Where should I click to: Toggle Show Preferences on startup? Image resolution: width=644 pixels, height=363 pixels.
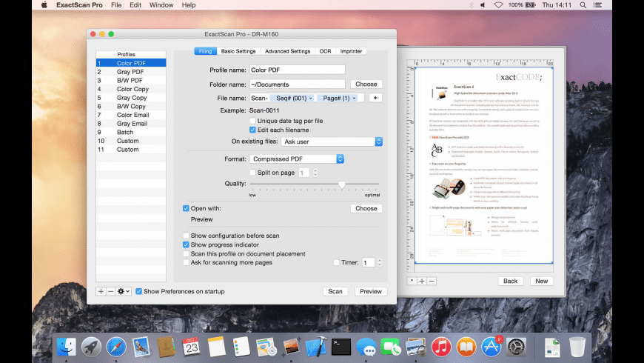tap(139, 291)
